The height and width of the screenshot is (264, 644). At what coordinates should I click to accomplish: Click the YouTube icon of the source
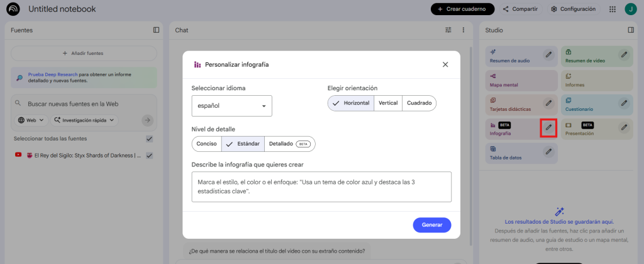tap(18, 155)
